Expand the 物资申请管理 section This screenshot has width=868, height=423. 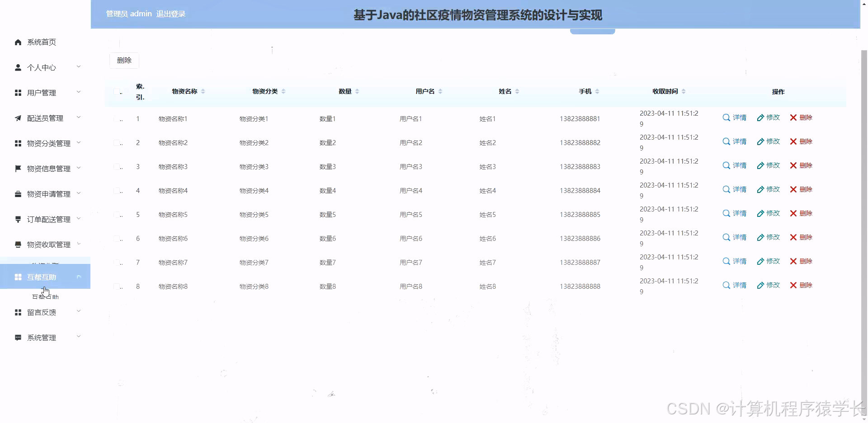coord(48,194)
